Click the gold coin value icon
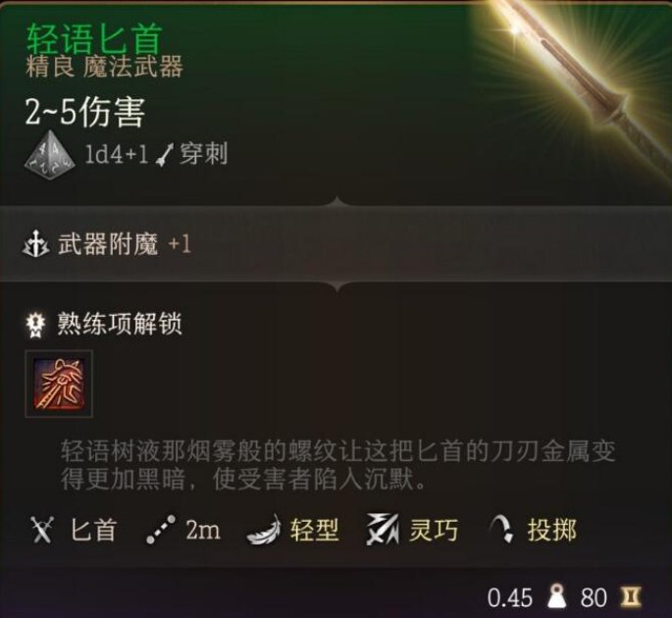Image resolution: width=672 pixels, height=618 pixels. coord(632,596)
